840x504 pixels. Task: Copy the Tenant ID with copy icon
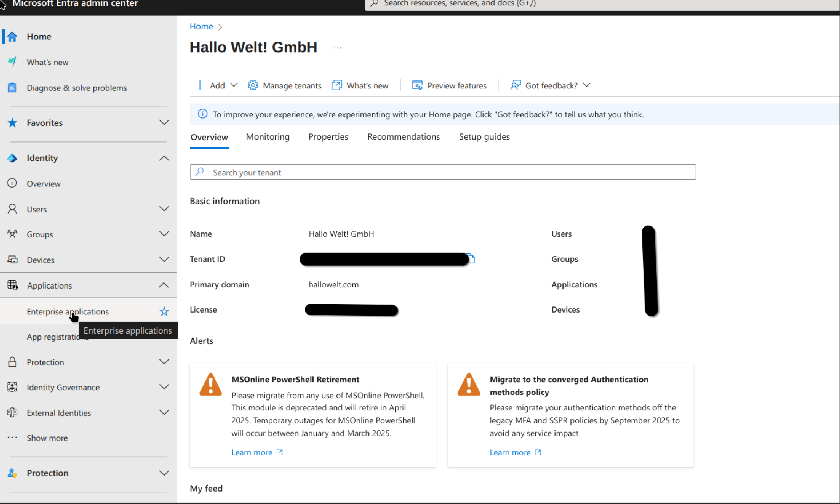472,259
